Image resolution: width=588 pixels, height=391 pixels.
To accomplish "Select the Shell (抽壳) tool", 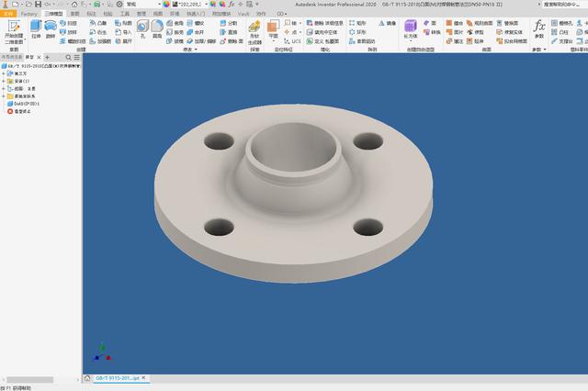I will [175, 32].
